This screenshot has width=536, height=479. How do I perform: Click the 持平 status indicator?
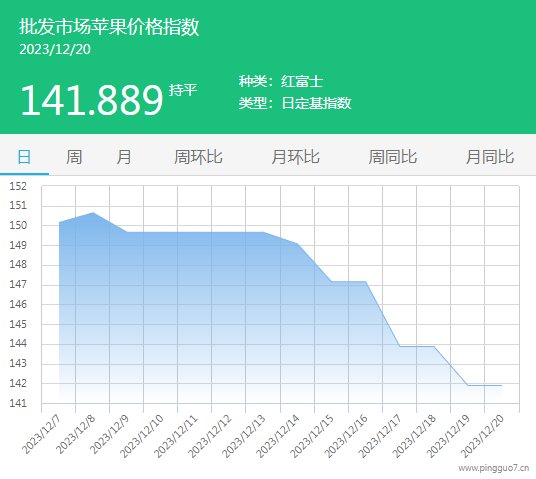pos(183,90)
